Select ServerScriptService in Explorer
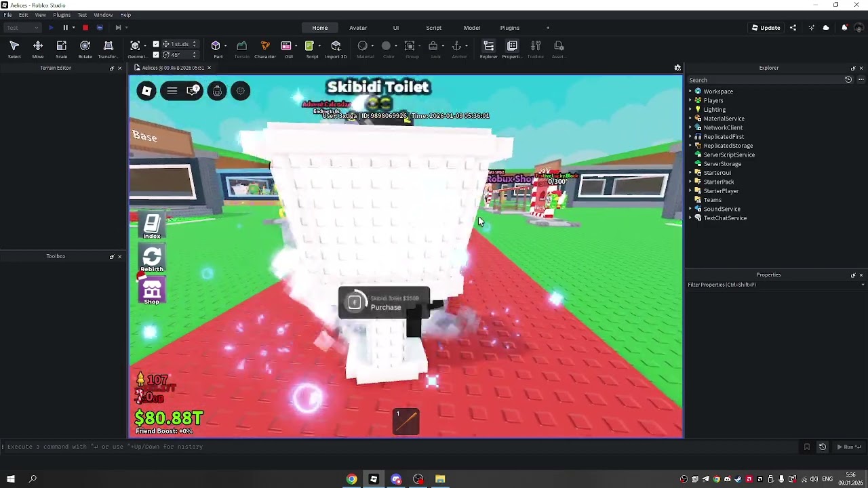This screenshot has height=488, width=868. 729,155
